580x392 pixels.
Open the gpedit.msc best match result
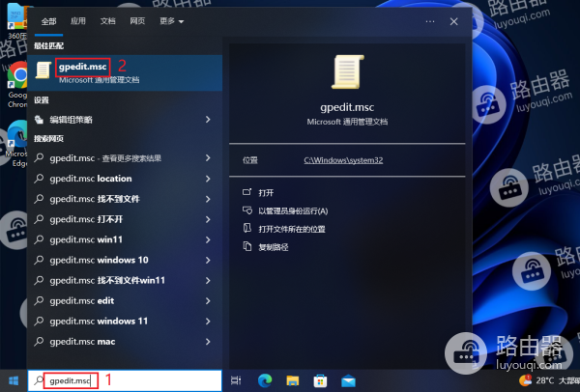point(125,72)
